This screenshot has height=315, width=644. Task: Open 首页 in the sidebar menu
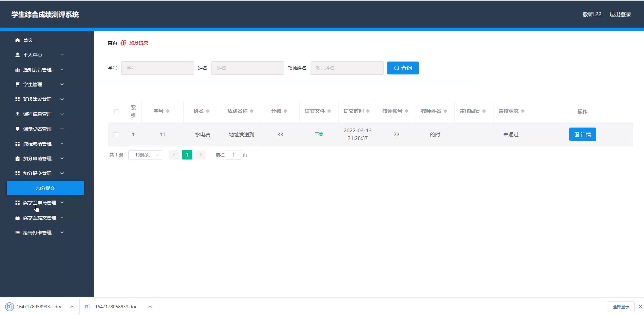28,40
